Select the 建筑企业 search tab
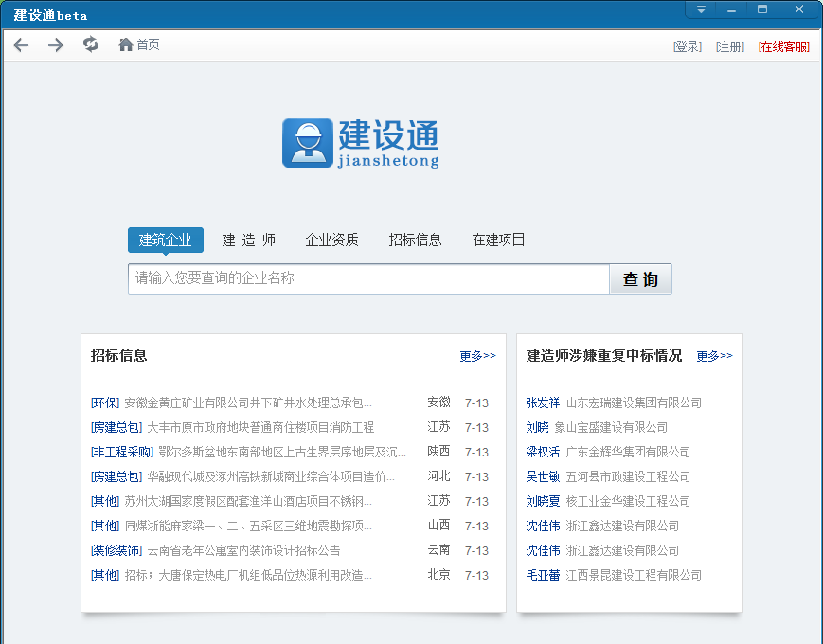 point(166,241)
